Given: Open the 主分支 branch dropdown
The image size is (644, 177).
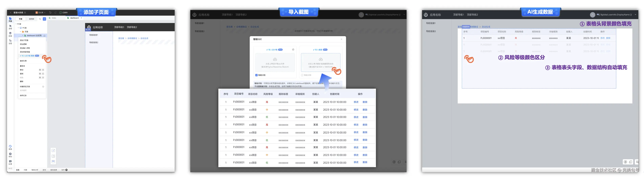Looking at the screenshot, I should pos(40,12).
